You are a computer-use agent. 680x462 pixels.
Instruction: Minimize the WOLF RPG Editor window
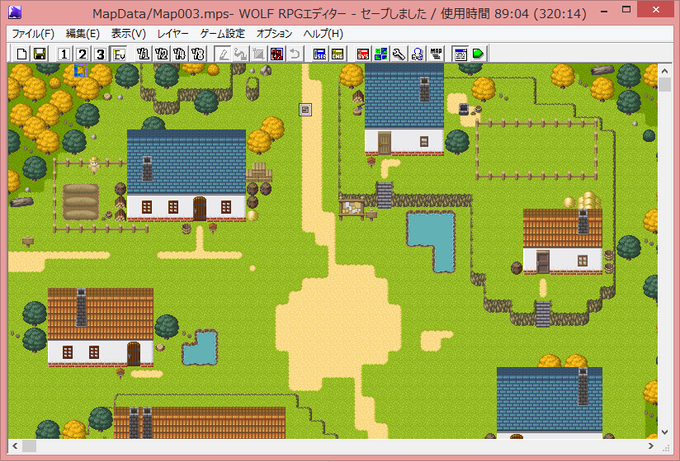click(604, 11)
